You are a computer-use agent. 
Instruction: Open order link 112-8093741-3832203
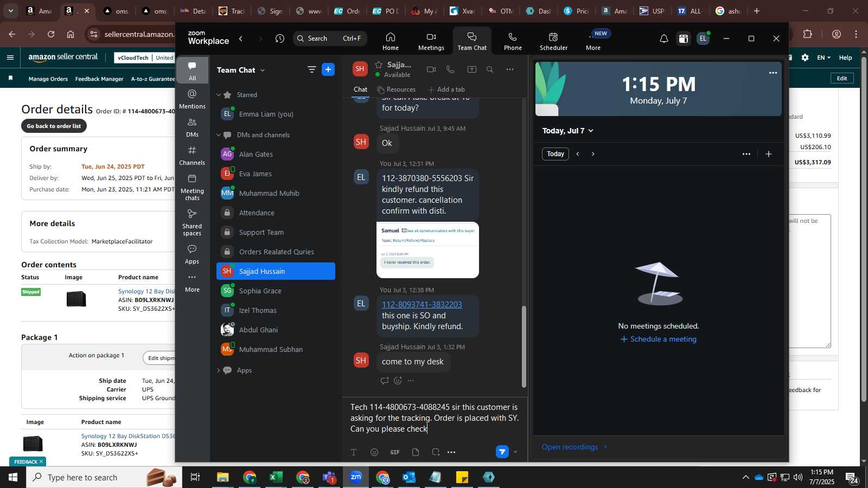(422, 305)
